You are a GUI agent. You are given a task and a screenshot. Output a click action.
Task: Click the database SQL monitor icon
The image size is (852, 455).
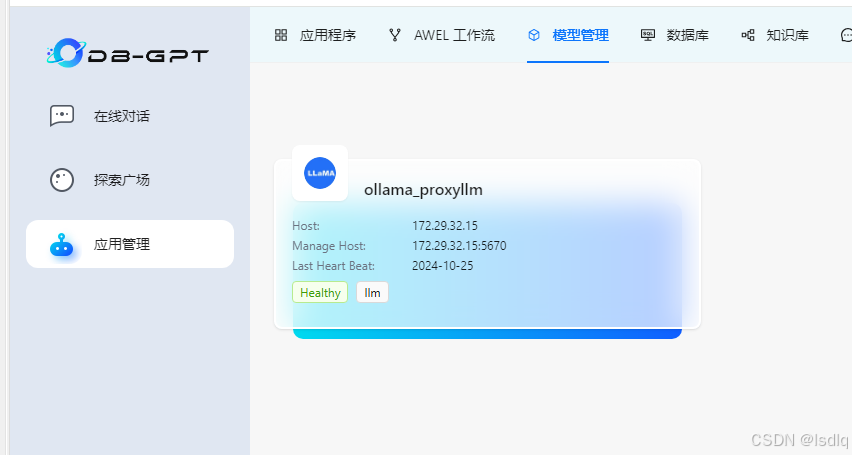648,35
